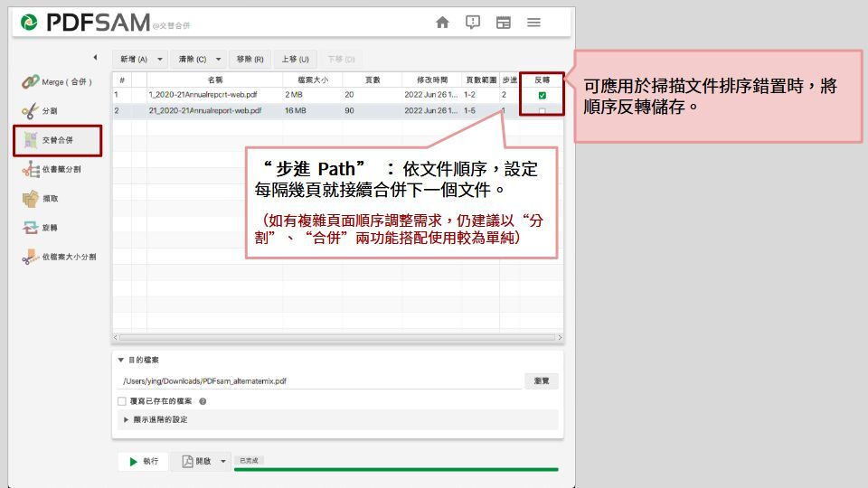Select the 交替合併 alternate mix module
Viewport: 868px width, 488px height.
(58, 141)
